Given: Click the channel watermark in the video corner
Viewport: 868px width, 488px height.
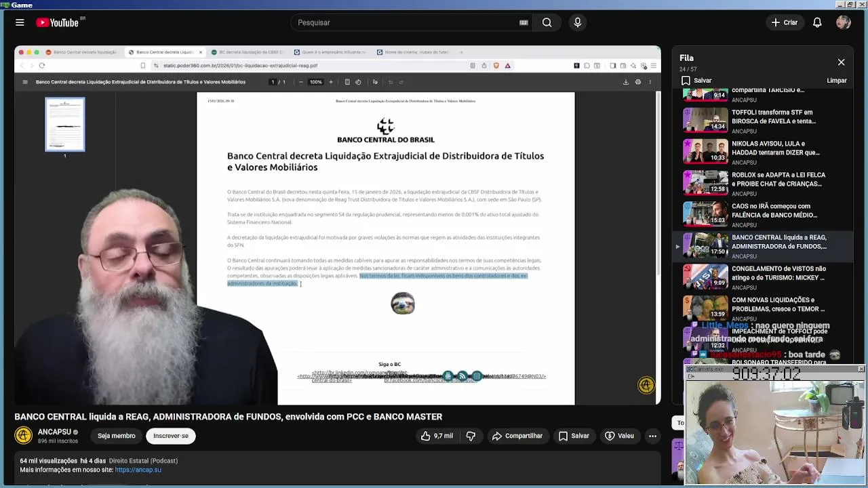Looking at the screenshot, I should pyautogui.click(x=646, y=385).
